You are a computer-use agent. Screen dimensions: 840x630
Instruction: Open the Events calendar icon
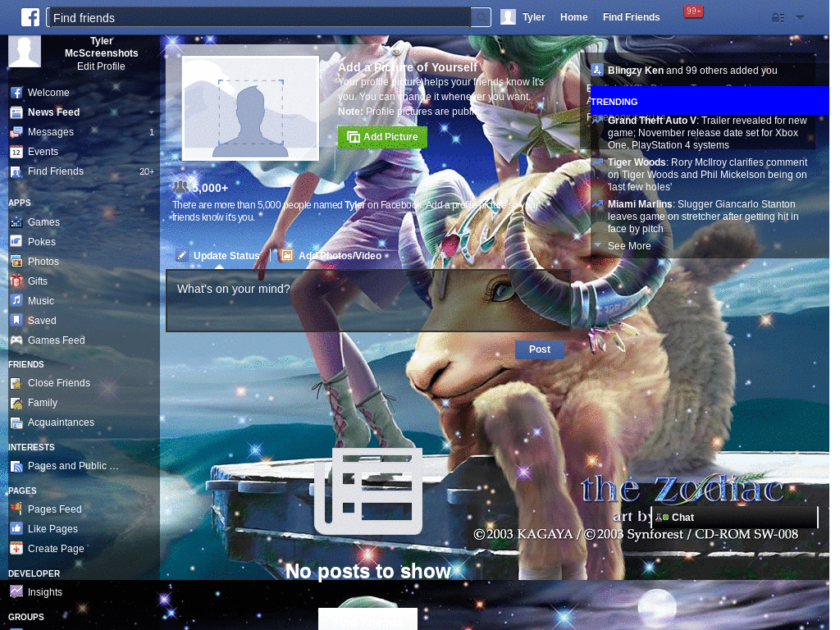click(x=16, y=152)
